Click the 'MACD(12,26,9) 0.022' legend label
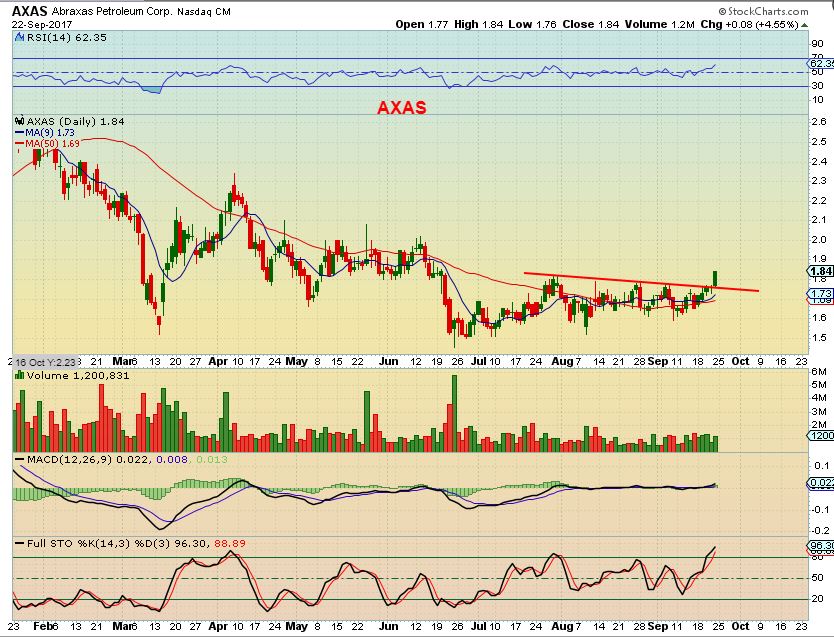The image size is (834, 637). click(x=88, y=459)
